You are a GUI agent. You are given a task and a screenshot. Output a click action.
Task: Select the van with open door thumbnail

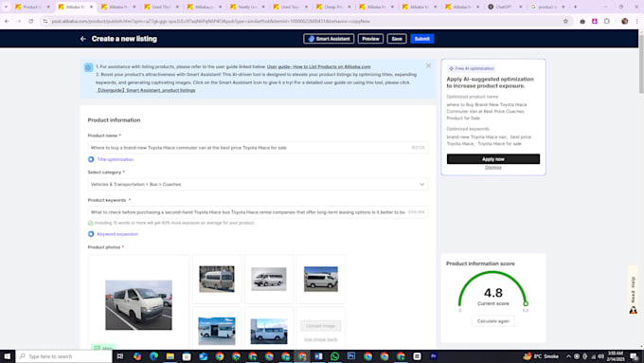click(217, 331)
